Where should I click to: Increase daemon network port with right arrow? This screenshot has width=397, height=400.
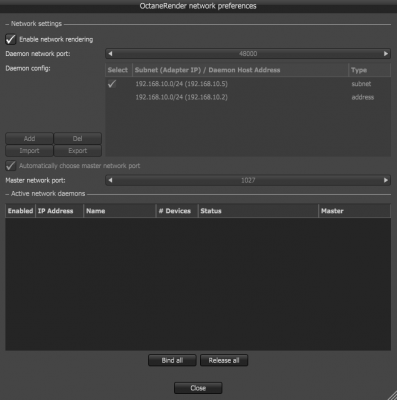click(x=386, y=54)
